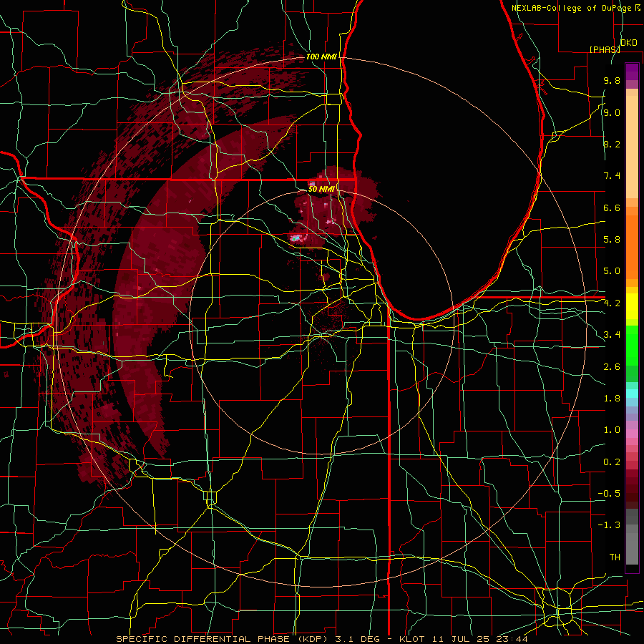Select the 1.0 value on the color scale

pyautogui.click(x=612, y=430)
